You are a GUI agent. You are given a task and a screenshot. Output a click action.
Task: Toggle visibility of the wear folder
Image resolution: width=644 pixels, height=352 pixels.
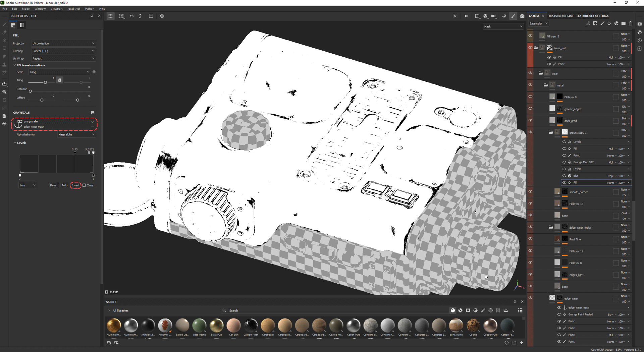[x=530, y=73]
